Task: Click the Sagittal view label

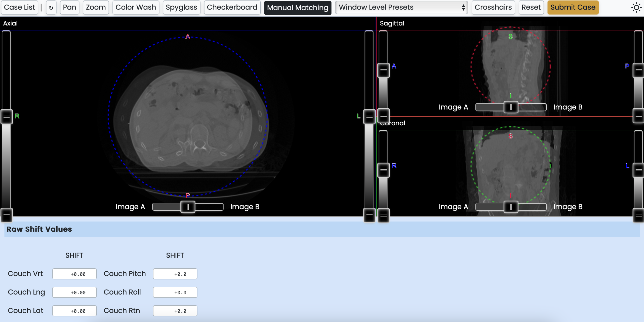Action: (x=392, y=23)
